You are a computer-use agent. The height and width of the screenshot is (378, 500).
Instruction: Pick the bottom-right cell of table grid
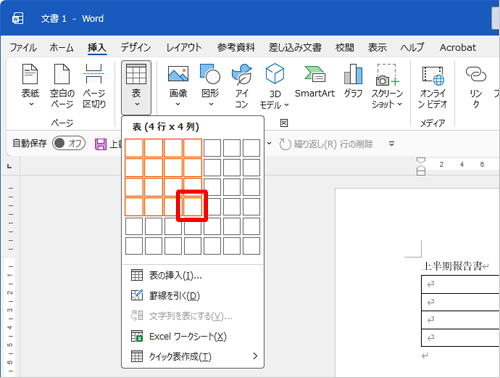[x=251, y=246]
